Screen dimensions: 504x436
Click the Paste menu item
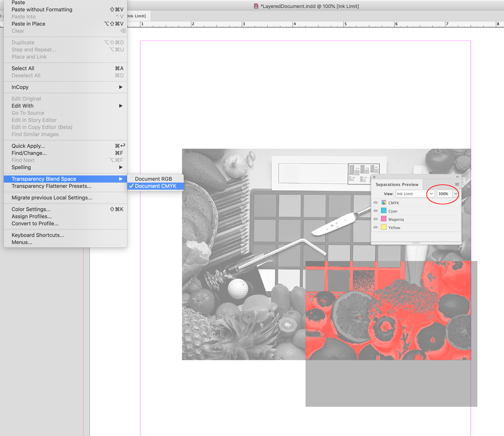click(65, 3)
